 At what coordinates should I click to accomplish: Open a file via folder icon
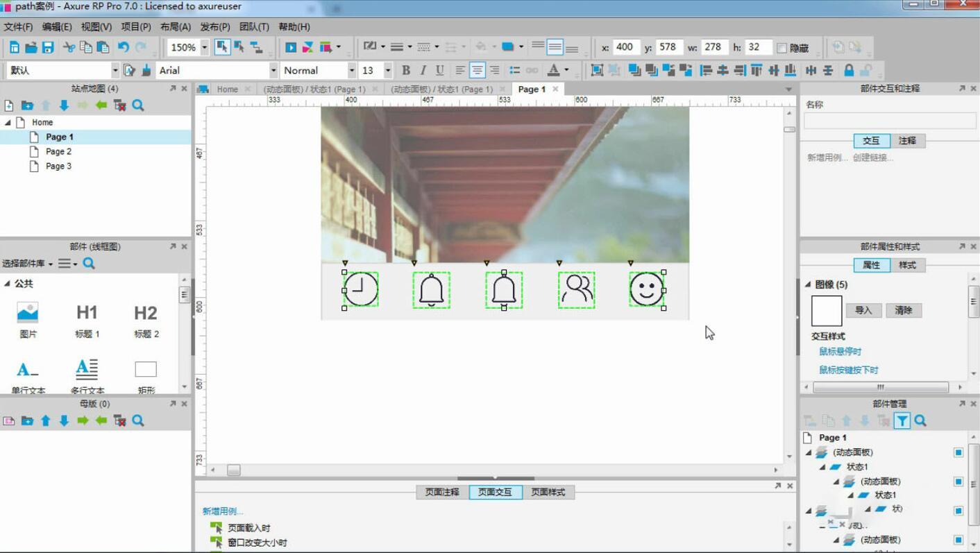pos(31,47)
